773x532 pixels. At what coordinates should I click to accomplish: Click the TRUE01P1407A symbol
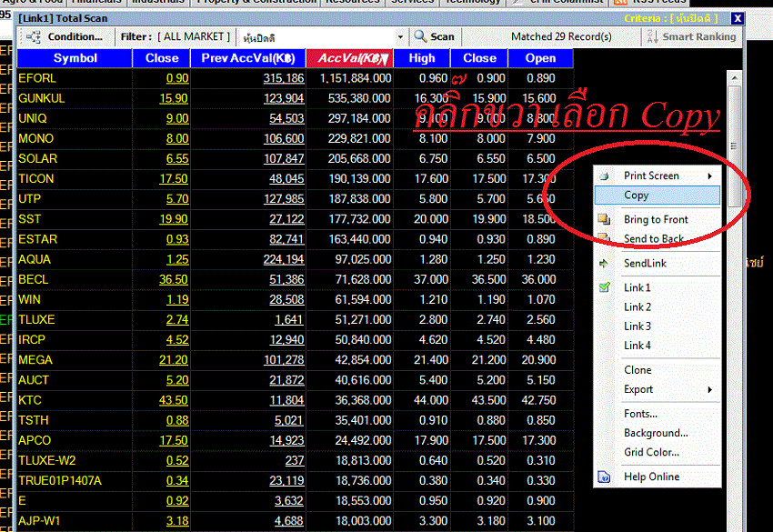(60, 481)
